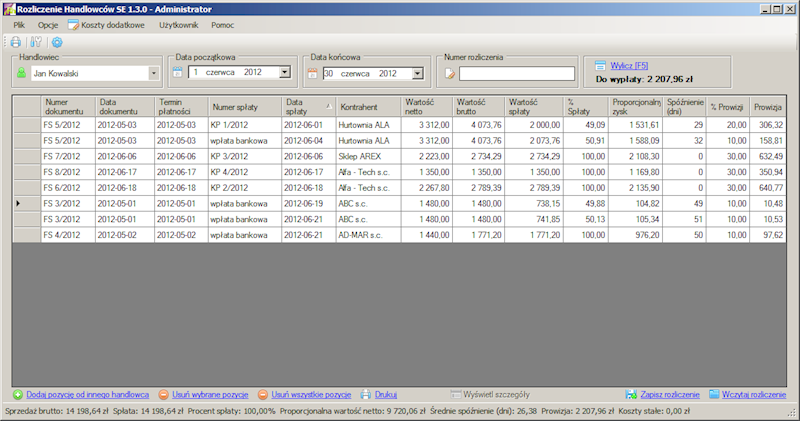Click the Kontrahent column header
800x421 pixels.
[368, 107]
